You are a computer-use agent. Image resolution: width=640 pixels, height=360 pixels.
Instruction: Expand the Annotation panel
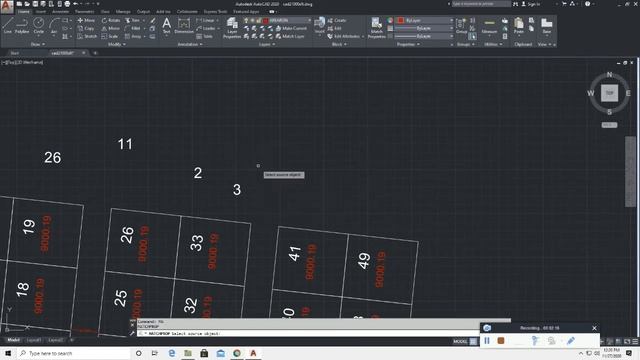pos(190,44)
